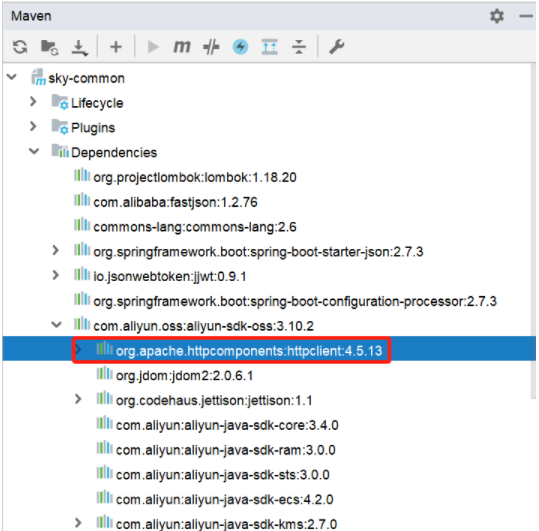
Task: Click the sky-common Maven module icon
Action: (38, 76)
